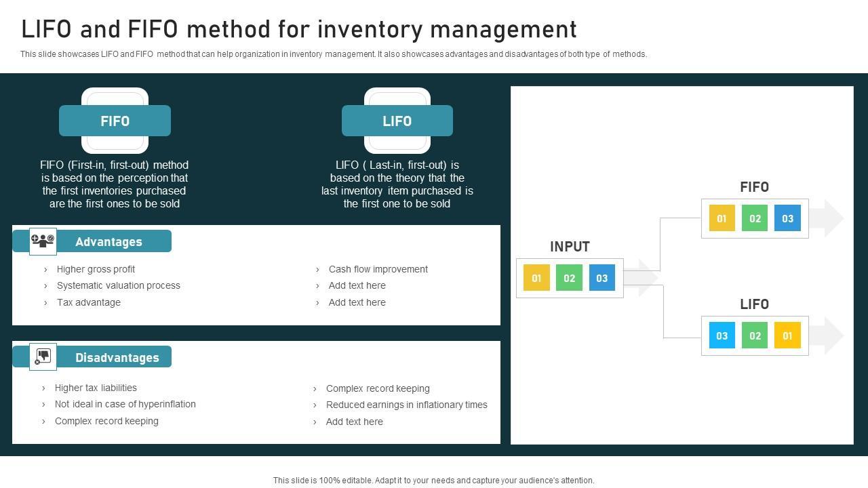Select the blue 03 box in INPUT row
868x488 pixels.
[601, 278]
